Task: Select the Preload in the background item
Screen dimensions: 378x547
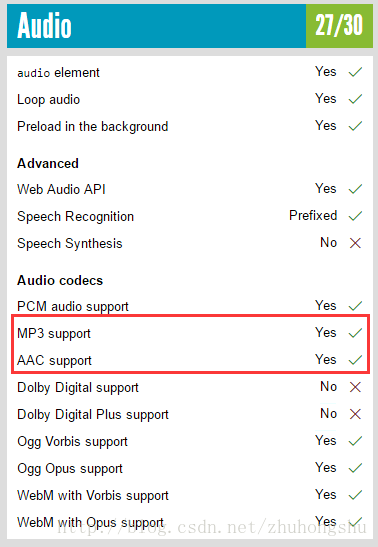Action: [92, 127]
